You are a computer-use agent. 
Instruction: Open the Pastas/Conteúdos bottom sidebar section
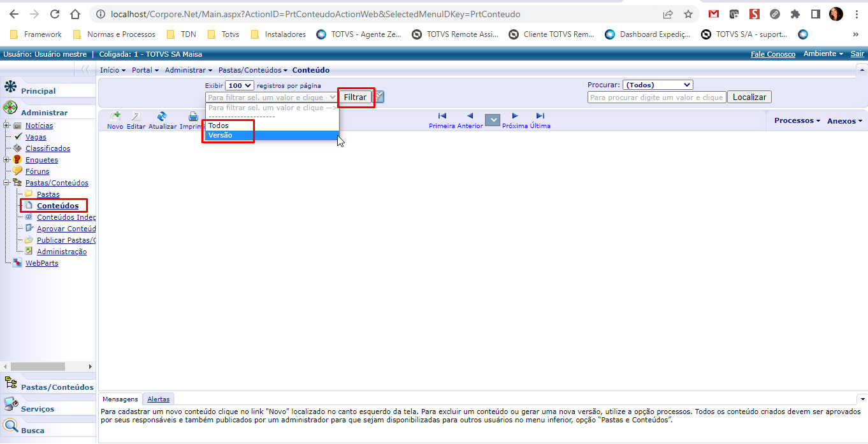click(57, 387)
